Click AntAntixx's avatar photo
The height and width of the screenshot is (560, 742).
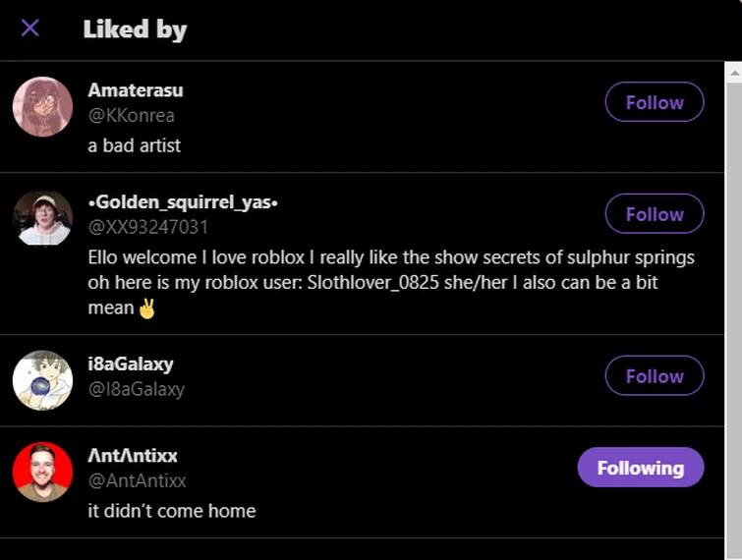(x=42, y=472)
